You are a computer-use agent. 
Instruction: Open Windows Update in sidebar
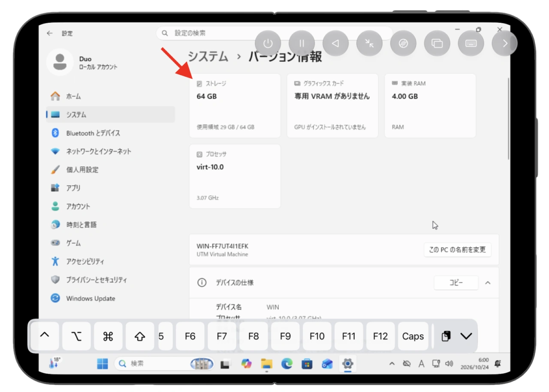point(110,299)
